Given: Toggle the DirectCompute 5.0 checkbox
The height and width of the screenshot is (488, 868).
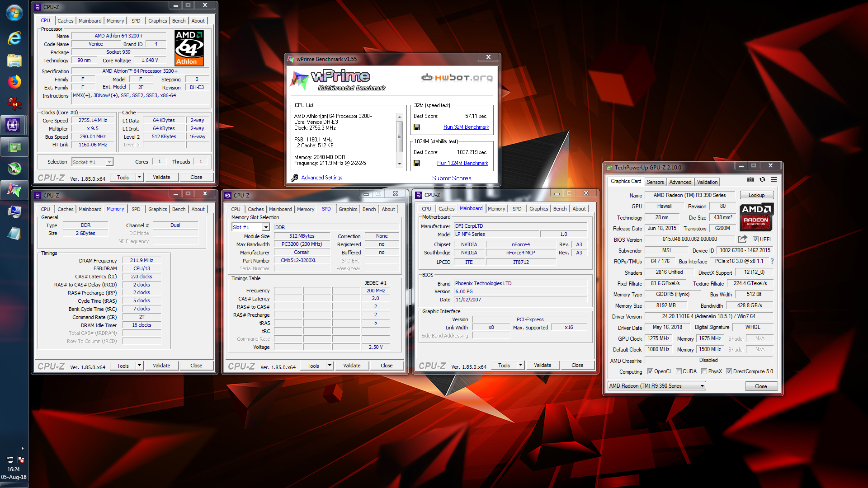Looking at the screenshot, I should click(x=729, y=371).
